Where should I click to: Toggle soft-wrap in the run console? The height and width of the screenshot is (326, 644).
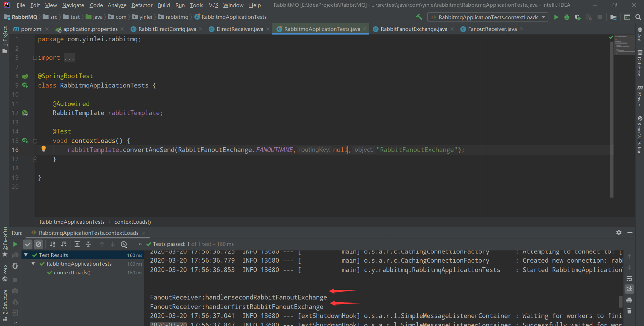click(629, 278)
